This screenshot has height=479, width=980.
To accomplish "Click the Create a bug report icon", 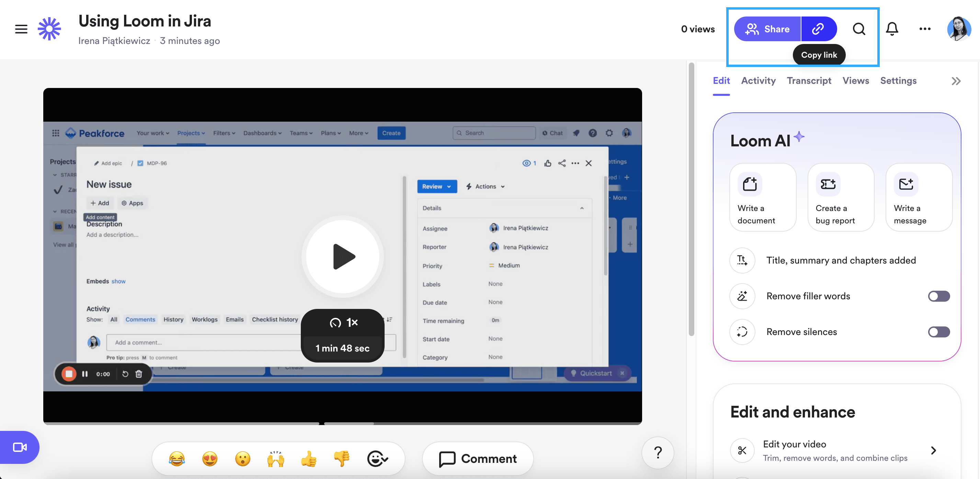I will (x=828, y=184).
